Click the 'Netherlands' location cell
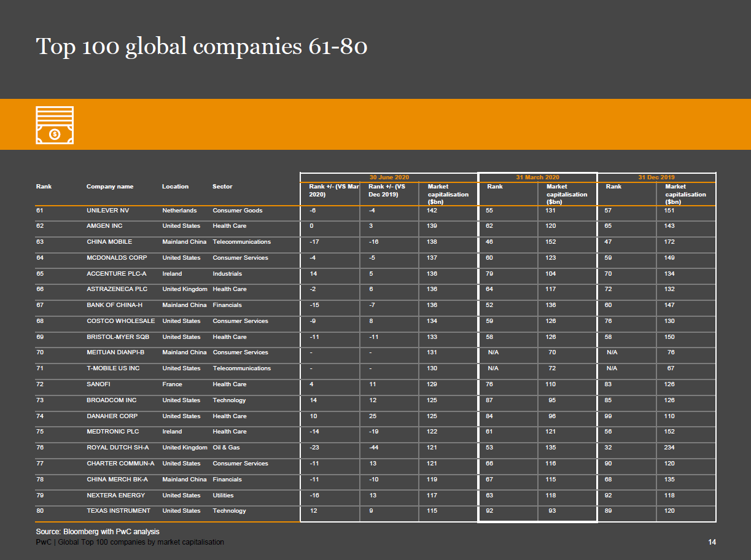This screenshot has width=751, height=560. pos(179,211)
